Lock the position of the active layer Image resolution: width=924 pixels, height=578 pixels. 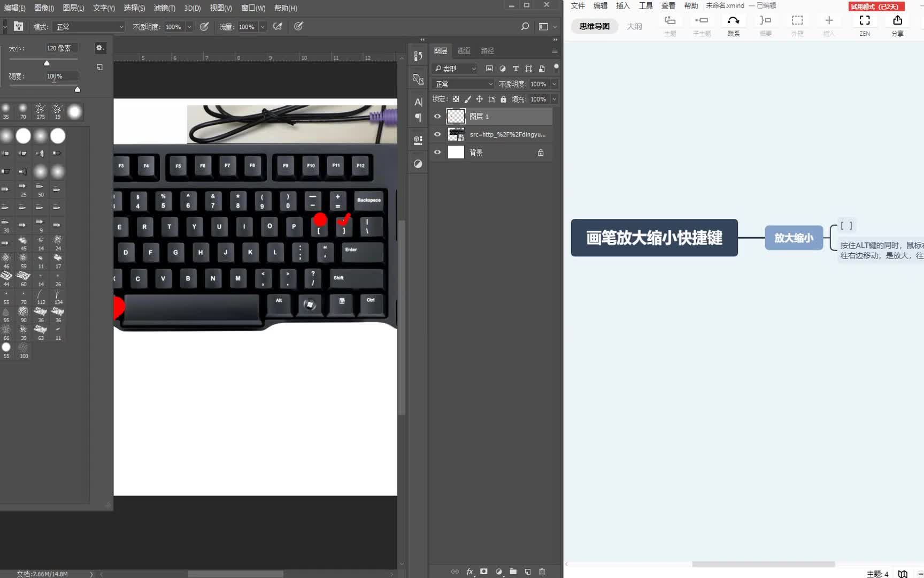[480, 99]
